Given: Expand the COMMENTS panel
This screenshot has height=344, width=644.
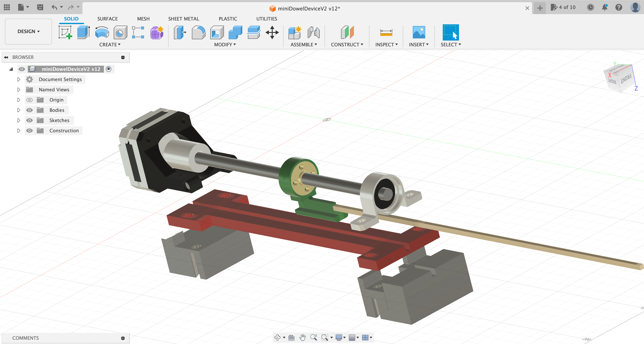Looking at the screenshot, I should pos(122,338).
